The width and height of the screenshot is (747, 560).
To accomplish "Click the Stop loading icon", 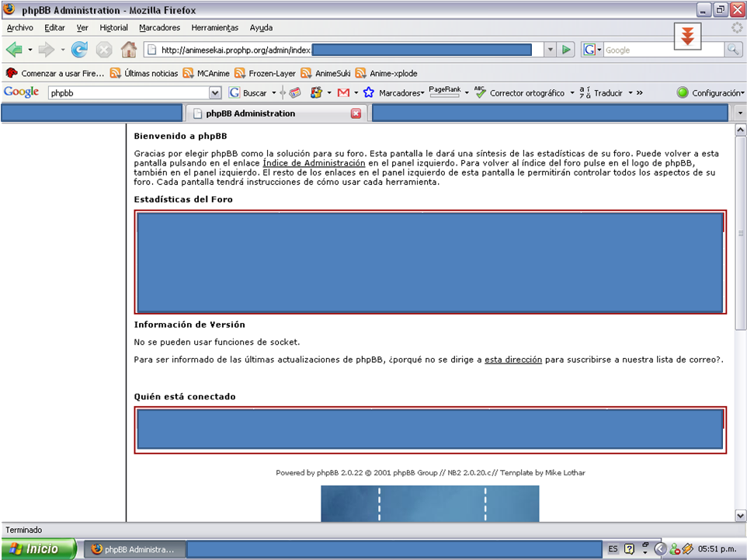I will click(x=104, y=50).
